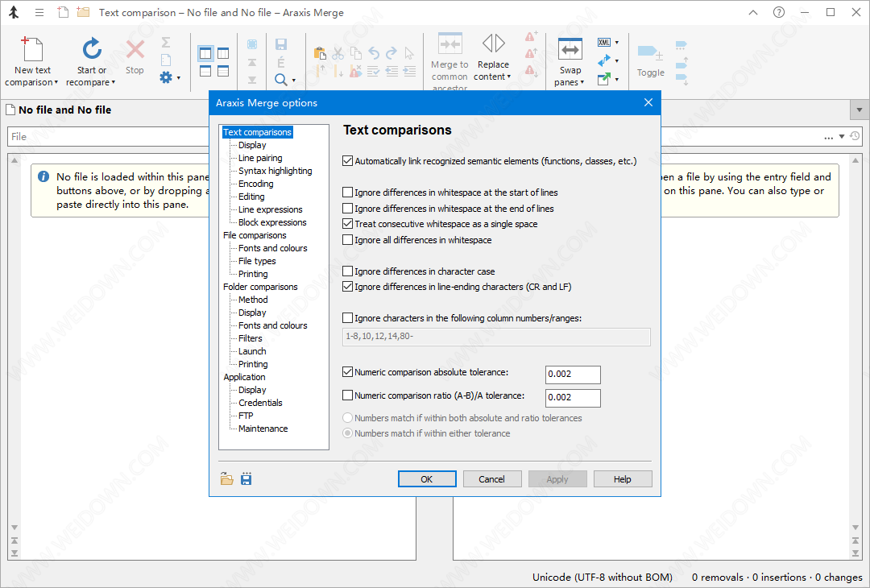Image resolution: width=870 pixels, height=588 pixels.
Task: Select Line pairing in options tree
Action: [260, 158]
